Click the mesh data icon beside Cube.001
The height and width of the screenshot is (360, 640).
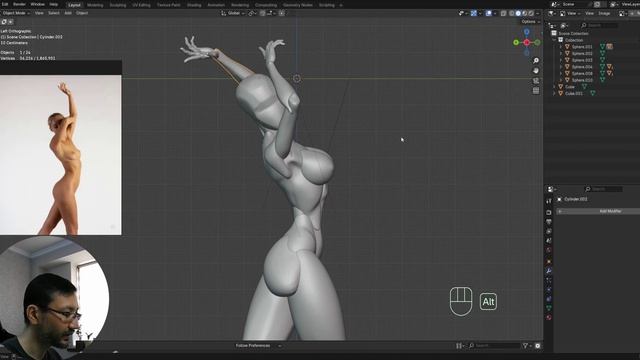coord(593,93)
